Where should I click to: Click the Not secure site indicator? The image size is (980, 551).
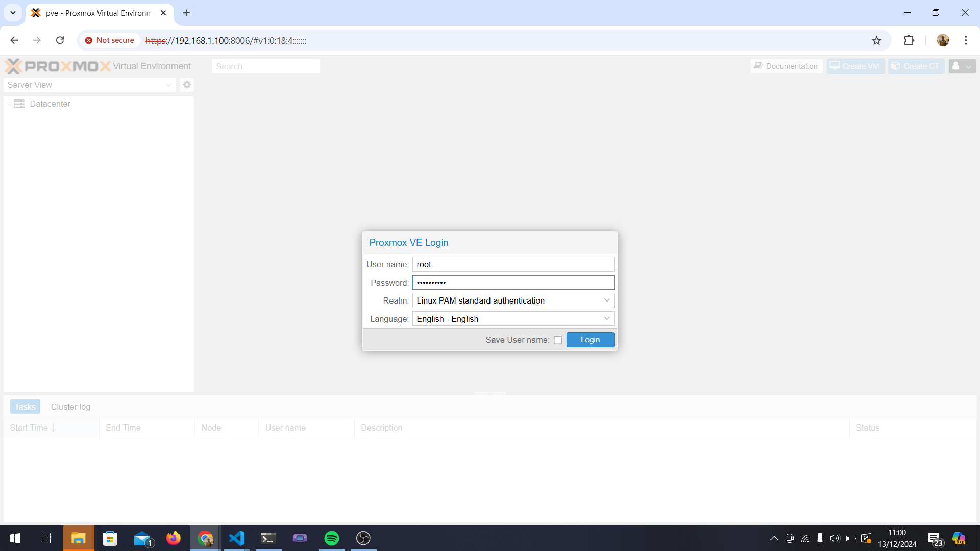[109, 40]
